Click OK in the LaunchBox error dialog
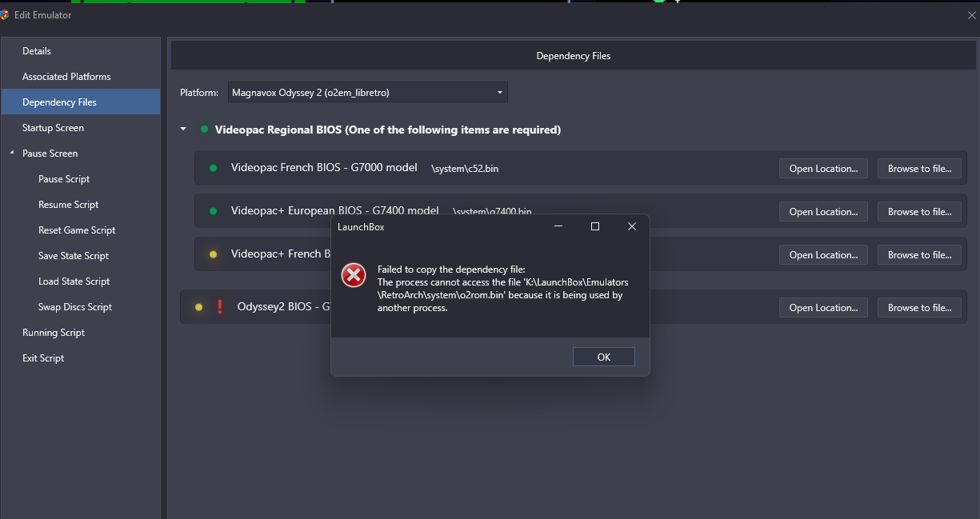This screenshot has width=980, height=519. [x=604, y=357]
